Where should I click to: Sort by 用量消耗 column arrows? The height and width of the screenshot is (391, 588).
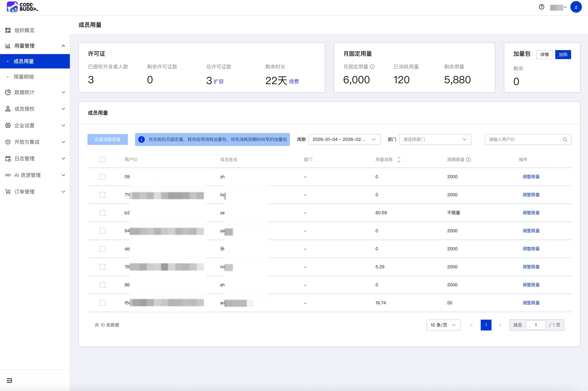[x=399, y=160]
